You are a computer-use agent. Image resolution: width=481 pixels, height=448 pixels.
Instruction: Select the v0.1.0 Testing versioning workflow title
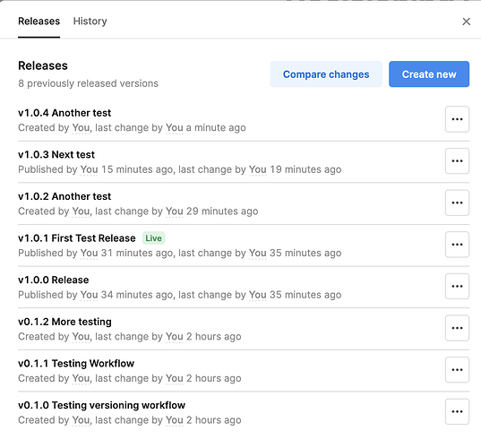click(x=101, y=405)
